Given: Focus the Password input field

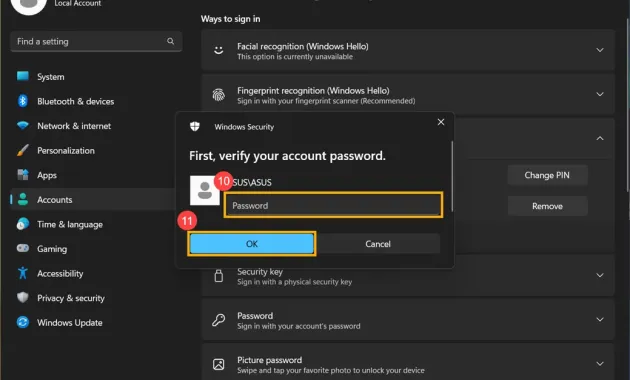Looking at the screenshot, I should pyautogui.click(x=333, y=205).
